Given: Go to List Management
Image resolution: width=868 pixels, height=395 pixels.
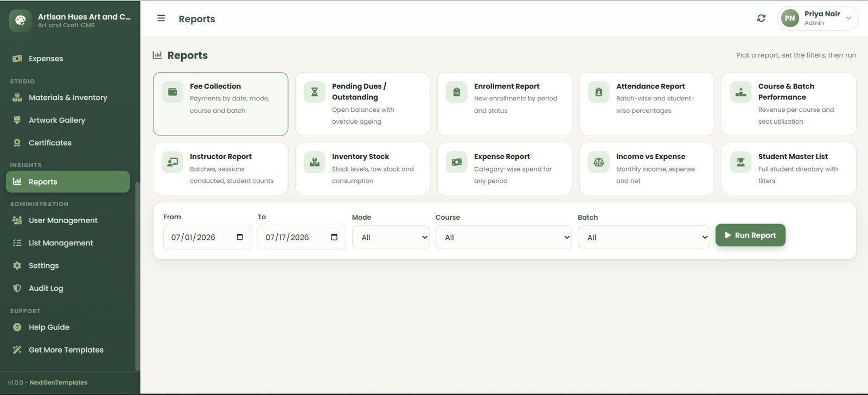Looking at the screenshot, I should pyautogui.click(x=68, y=243).
